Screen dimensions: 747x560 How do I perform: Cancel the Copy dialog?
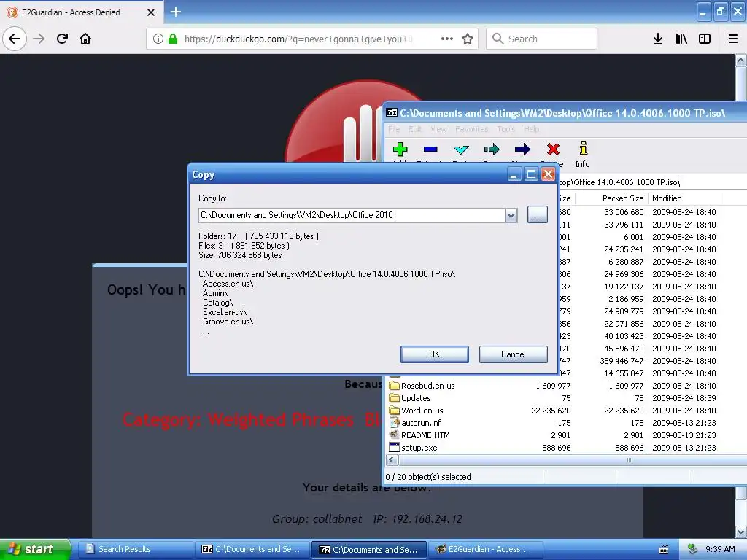click(x=513, y=354)
